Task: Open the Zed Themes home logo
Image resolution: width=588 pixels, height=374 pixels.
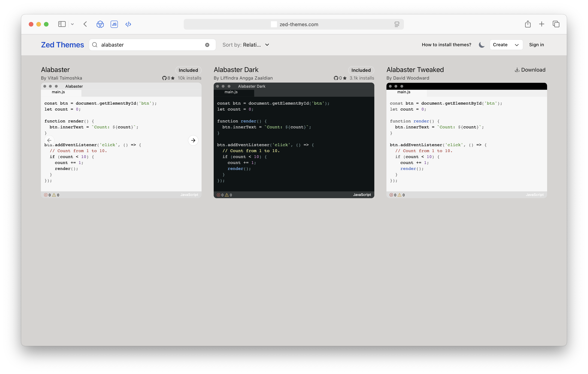Action: [63, 45]
